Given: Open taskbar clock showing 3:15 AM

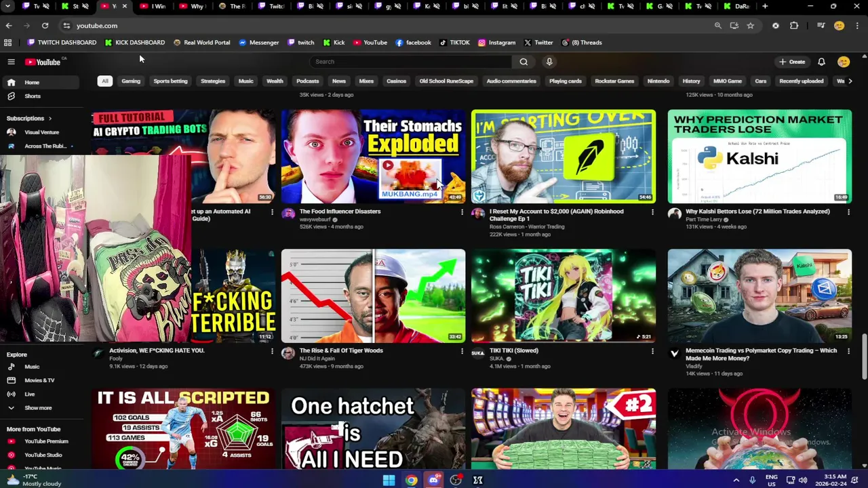Looking at the screenshot, I should [835, 481].
